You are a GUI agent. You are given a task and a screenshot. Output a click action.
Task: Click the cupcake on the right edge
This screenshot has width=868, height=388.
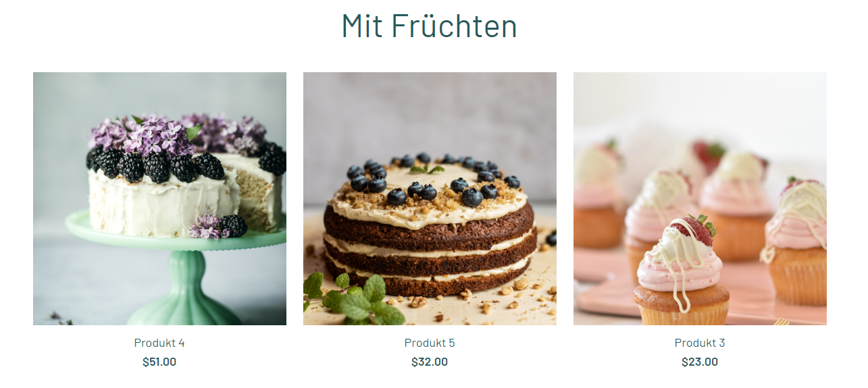point(797,240)
